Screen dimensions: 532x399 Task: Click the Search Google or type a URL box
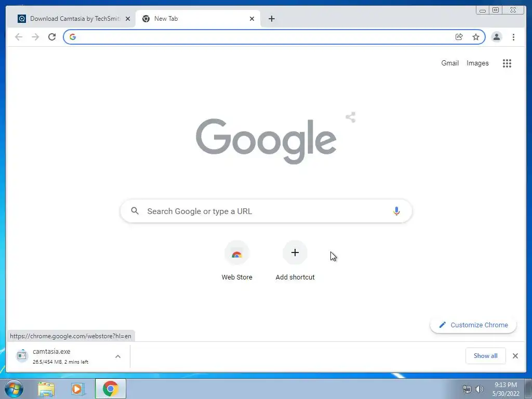(266, 211)
